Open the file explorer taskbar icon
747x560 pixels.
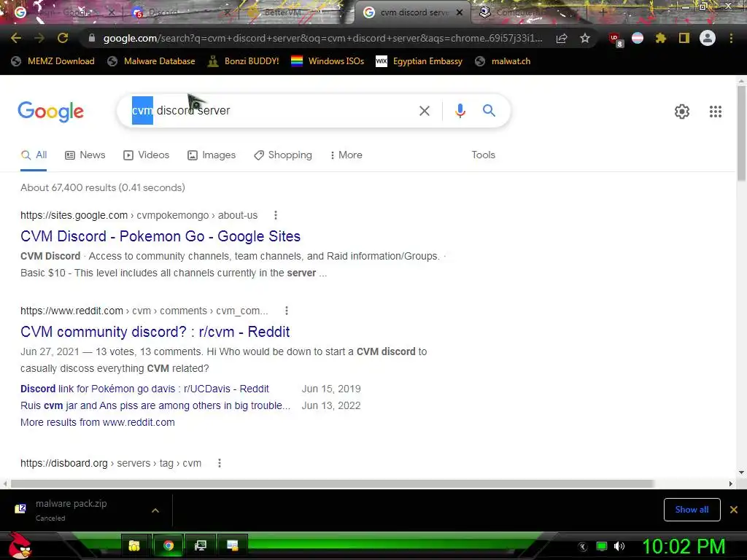pos(134,545)
